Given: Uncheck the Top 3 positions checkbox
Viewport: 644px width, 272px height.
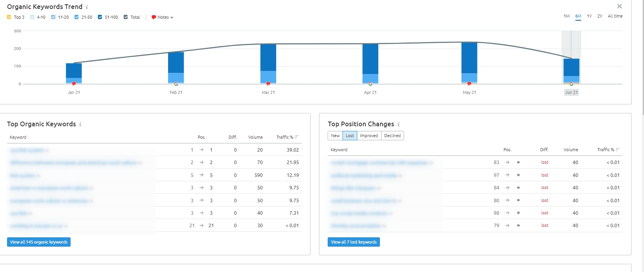Looking at the screenshot, I should coord(9,17).
